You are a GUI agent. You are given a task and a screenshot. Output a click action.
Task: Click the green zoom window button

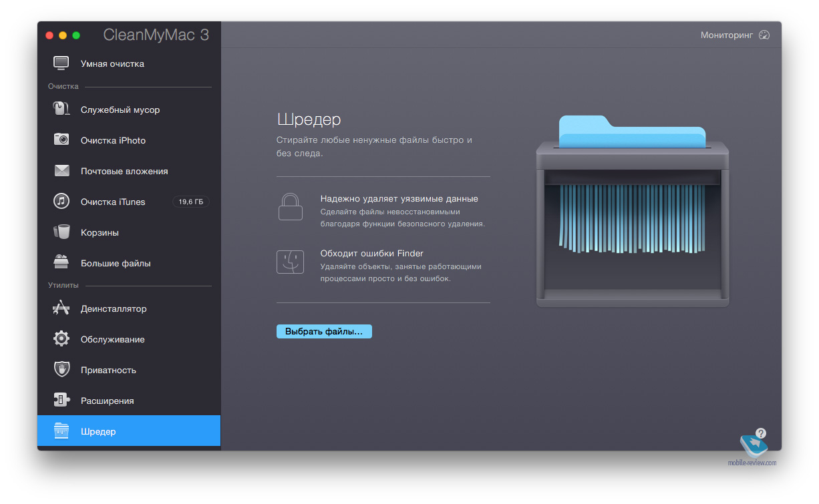tap(76, 35)
